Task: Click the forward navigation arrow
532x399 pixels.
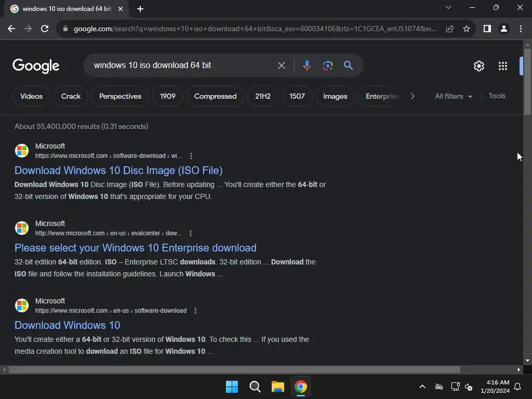Action: point(28,29)
